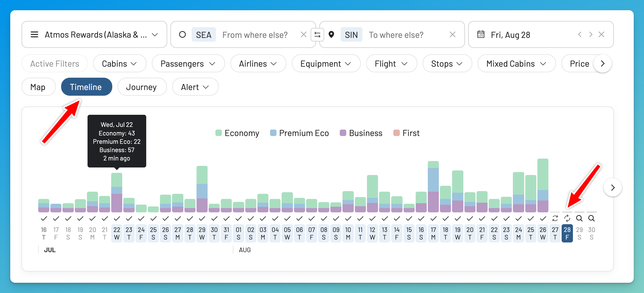The height and width of the screenshot is (293, 644).
Task: Click the checkmark above Aug 12
Action: click(372, 218)
